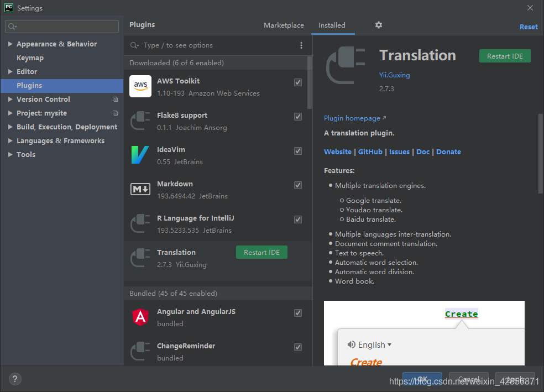
Task: Toggle the Markdown plugin checkbox
Action: click(x=298, y=185)
